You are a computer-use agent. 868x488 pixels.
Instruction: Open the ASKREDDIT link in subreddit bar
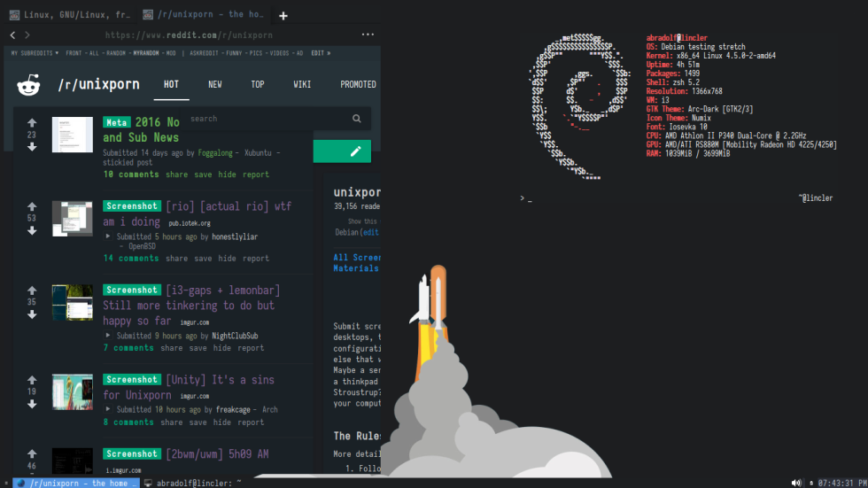pos(205,53)
